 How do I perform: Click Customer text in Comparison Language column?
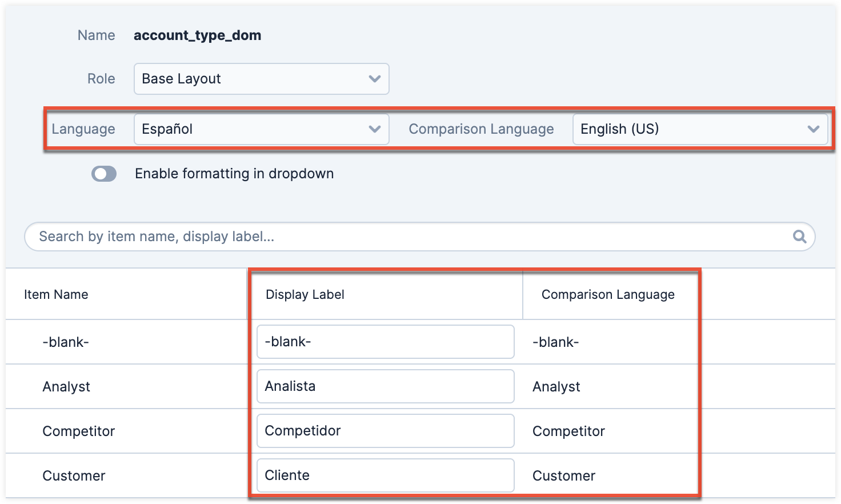point(564,476)
